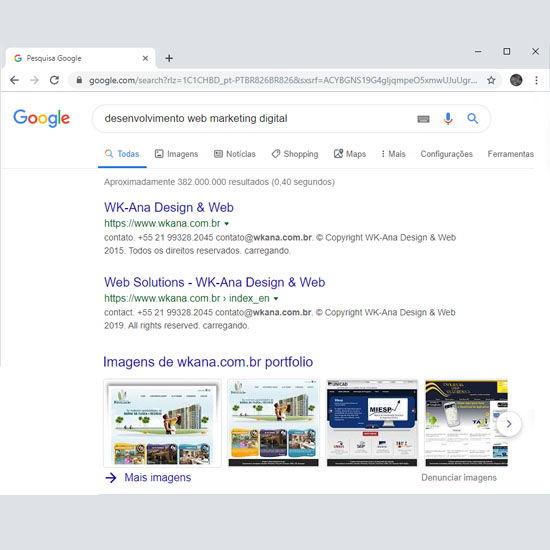Open the second condo site thumbnail

pyautogui.click(x=274, y=423)
